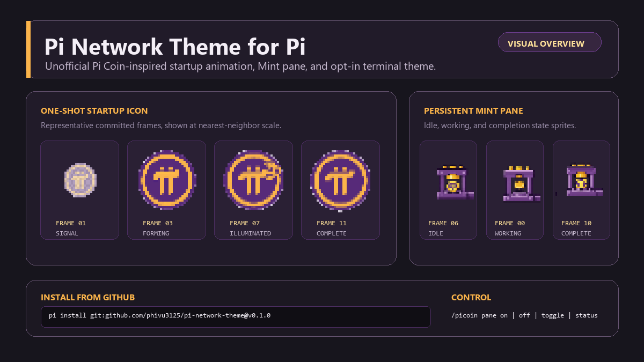Screen dimensions: 644x362
Task: Click the Idle, working, and completion description
Action: pos(500,125)
